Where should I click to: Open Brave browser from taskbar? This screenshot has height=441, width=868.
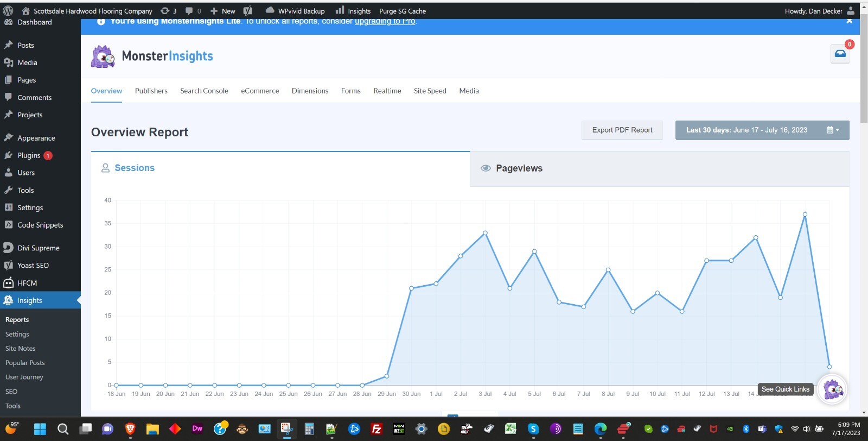(x=130, y=429)
